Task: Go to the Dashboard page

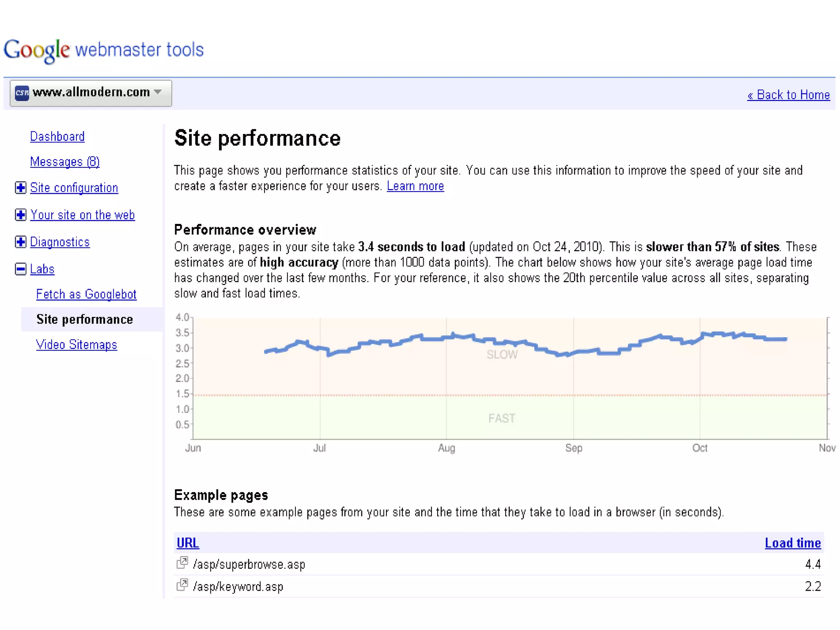Action: [57, 137]
